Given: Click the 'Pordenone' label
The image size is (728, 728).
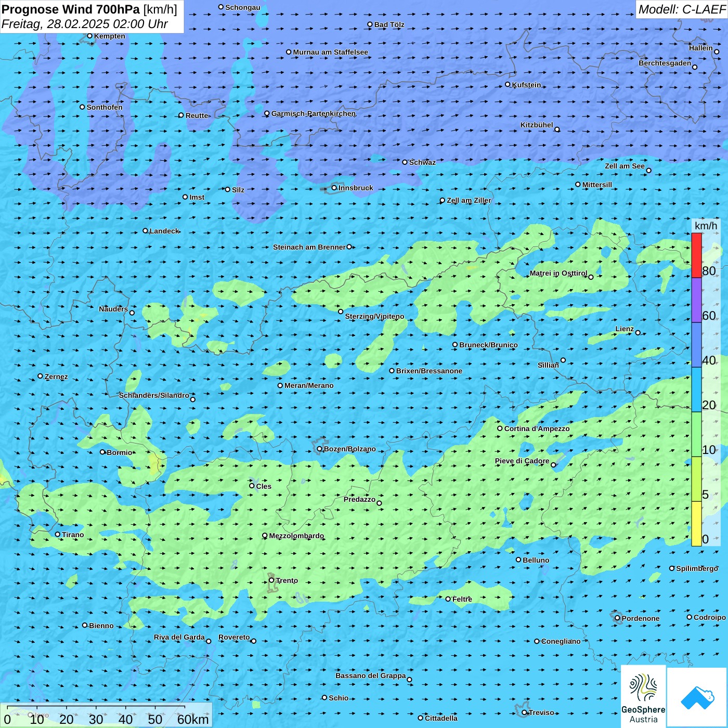Looking at the screenshot, I should 641,618.
